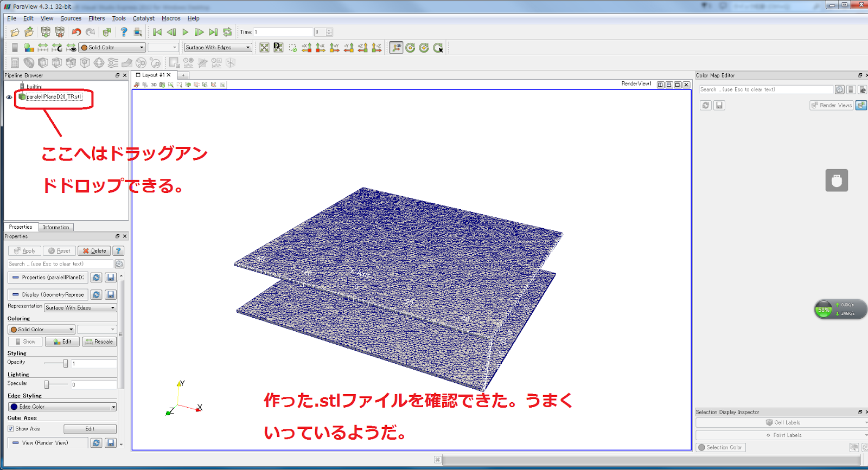Viewport: 868px width, 470px height.
Task: Open the Filters menu
Action: click(x=97, y=18)
